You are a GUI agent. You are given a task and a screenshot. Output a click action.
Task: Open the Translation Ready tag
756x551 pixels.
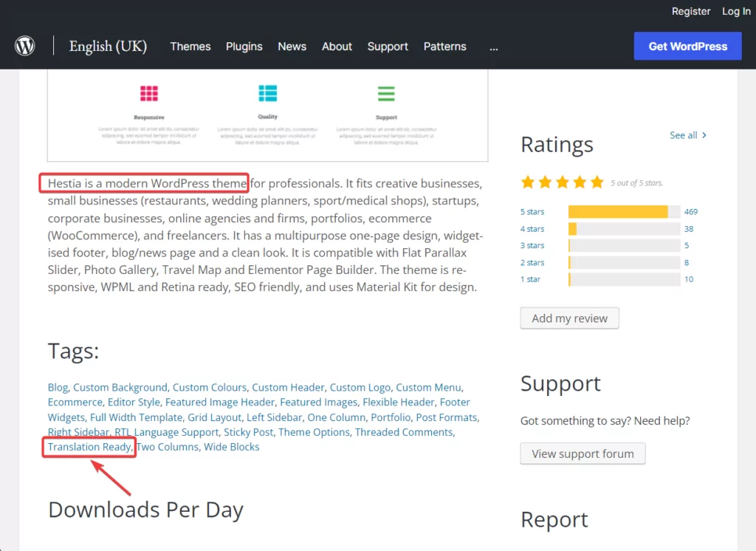pos(89,447)
